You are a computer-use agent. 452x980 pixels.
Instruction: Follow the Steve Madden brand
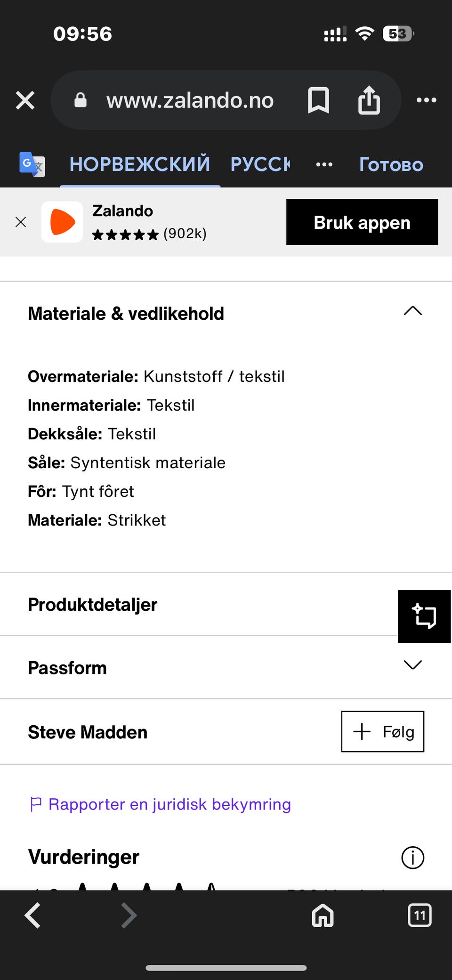pos(382,732)
